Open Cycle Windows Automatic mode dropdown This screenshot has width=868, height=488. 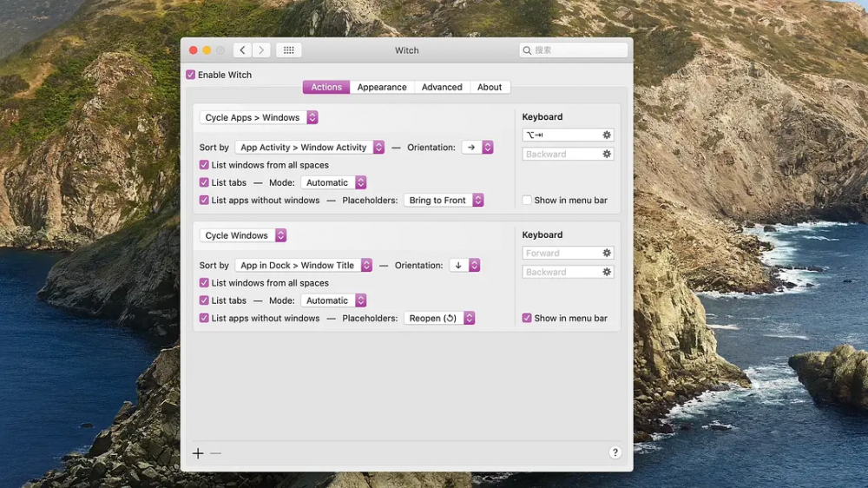(x=334, y=300)
